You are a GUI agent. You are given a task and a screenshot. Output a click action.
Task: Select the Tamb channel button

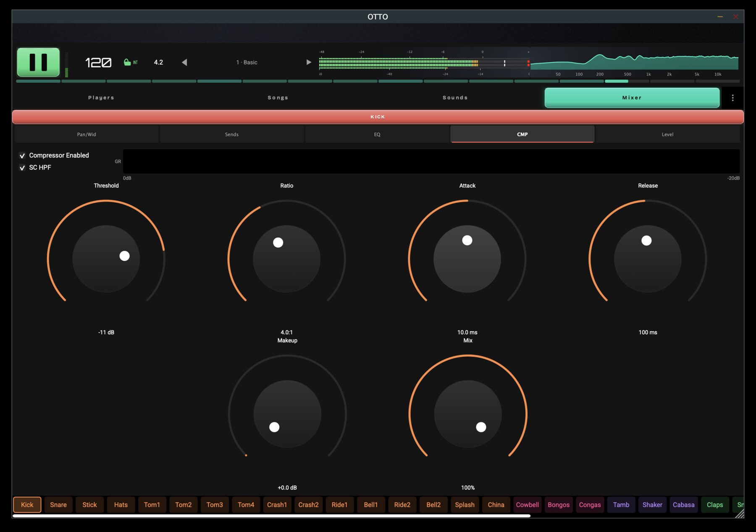621,505
